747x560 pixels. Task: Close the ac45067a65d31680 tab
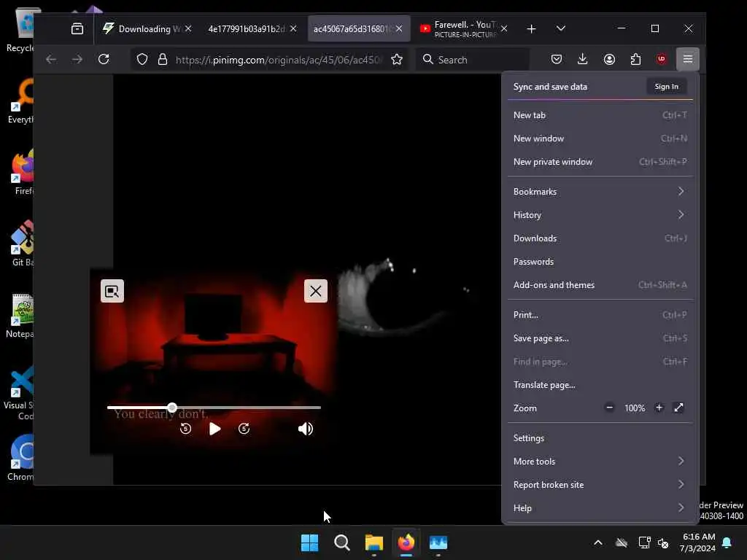[x=399, y=28]
